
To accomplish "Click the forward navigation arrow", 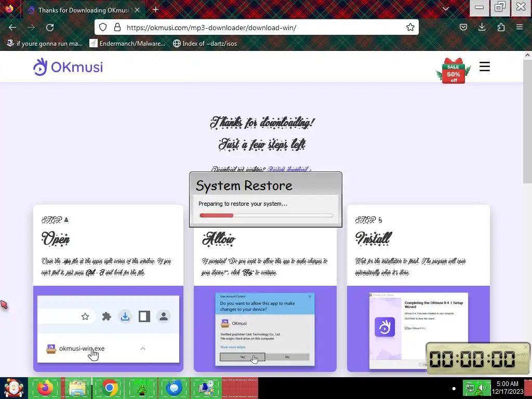I will click(x=31, y=28).
